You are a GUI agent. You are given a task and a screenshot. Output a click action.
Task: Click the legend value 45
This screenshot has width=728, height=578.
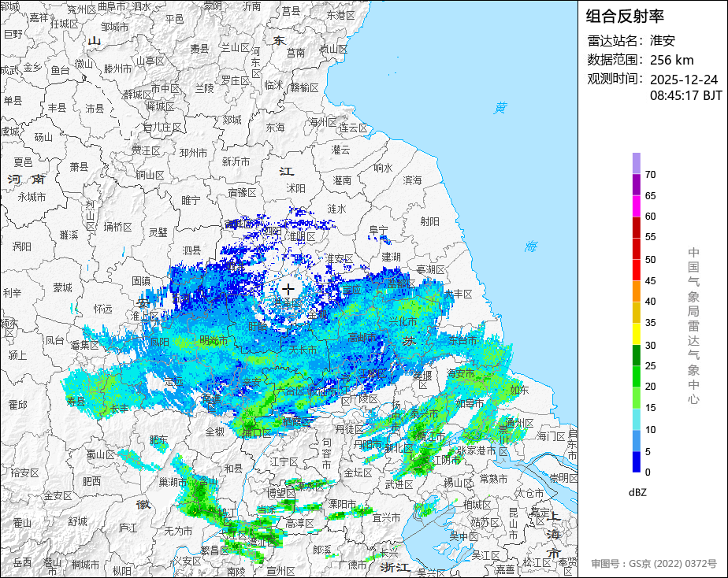click(x=651, y=280)
